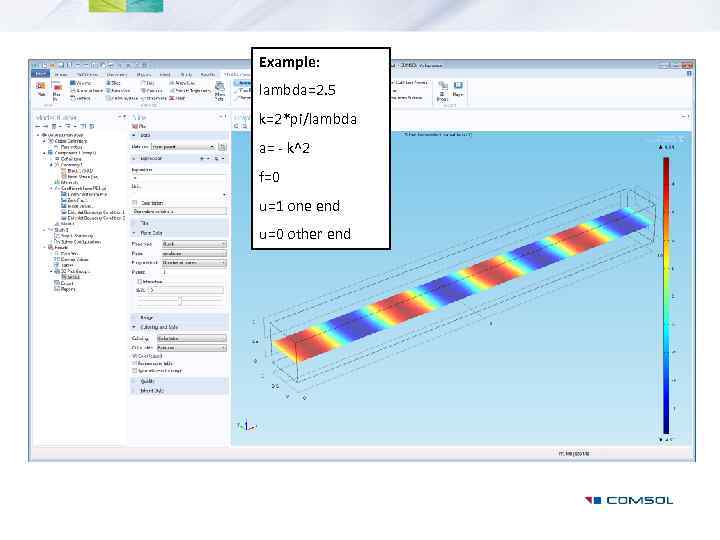Screen dimensions: 720x540
Task: Click the button beside the Data set dropdown
Action: [x=222, y=147]
